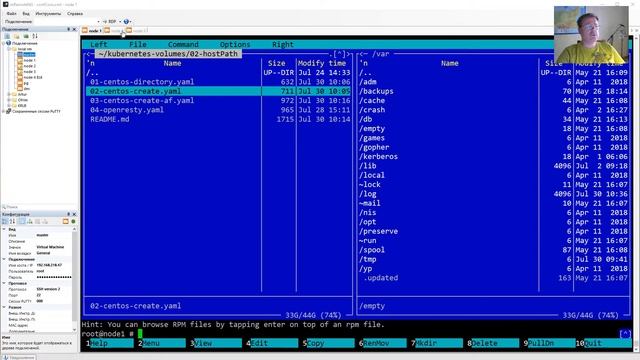Select the saved PuTTY sessions tree item
Image resolution: width=640 pixels, height=360 pixels.
tap(36, 111)
